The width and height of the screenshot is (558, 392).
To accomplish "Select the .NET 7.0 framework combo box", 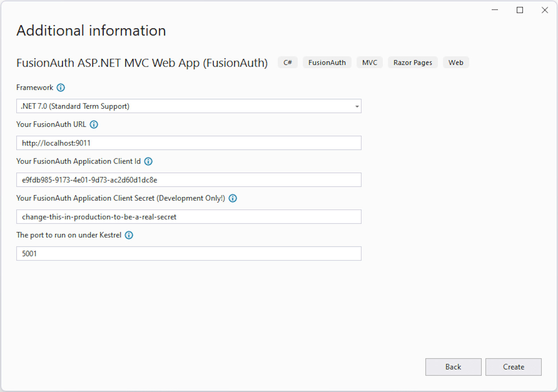I will tap(188, 106).
